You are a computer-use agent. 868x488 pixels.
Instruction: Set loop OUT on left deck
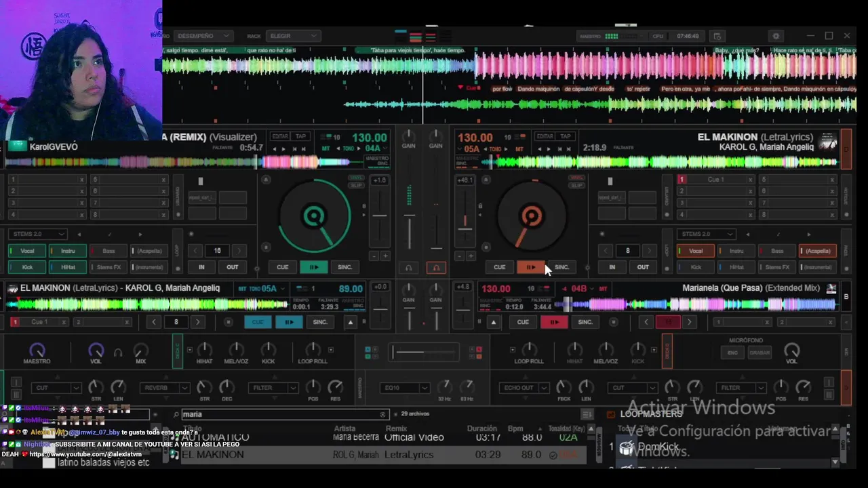(x=233, y=267)
